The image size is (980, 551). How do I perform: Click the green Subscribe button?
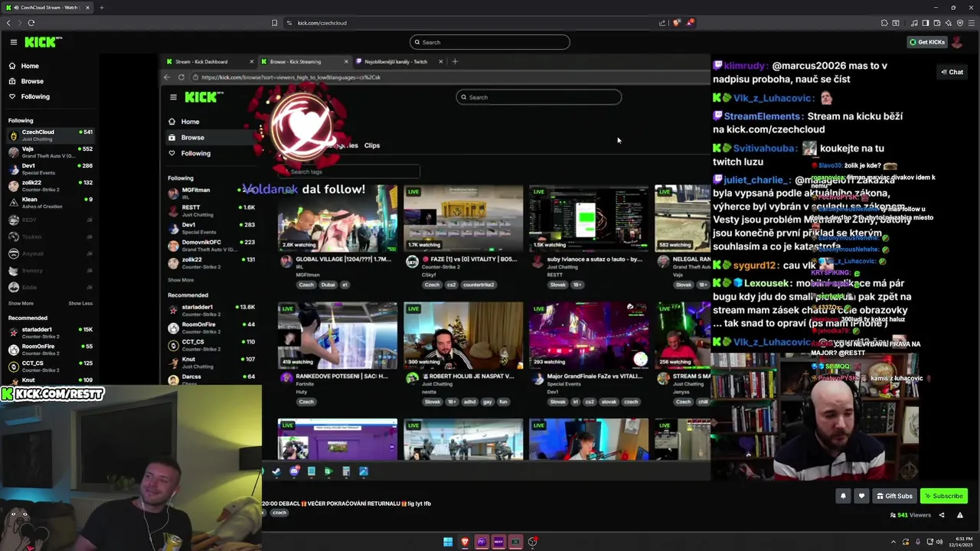944,496
